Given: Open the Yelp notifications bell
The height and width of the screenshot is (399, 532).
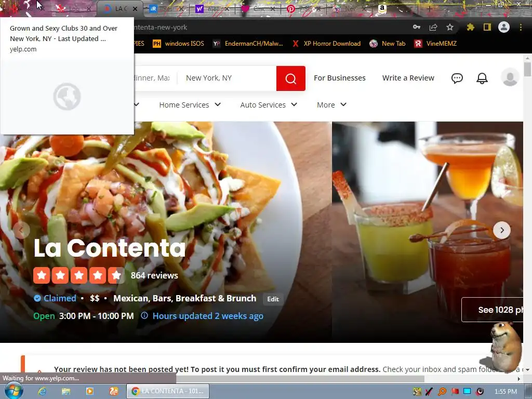Looking at the screenshot, I should [x=482, y=78].
